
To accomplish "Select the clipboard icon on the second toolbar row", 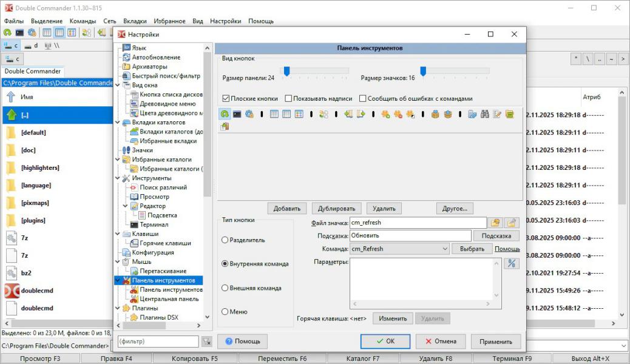I will [225, 127].
